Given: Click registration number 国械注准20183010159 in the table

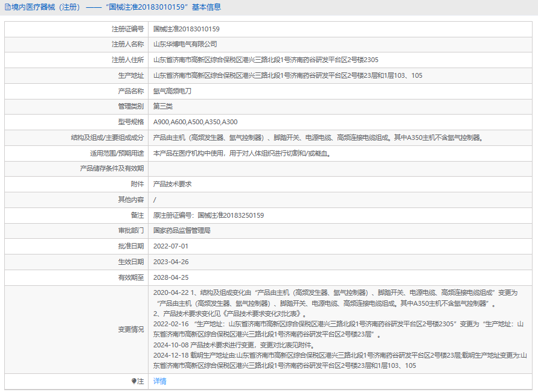Looking at the screenshot, I should point(187,29).
